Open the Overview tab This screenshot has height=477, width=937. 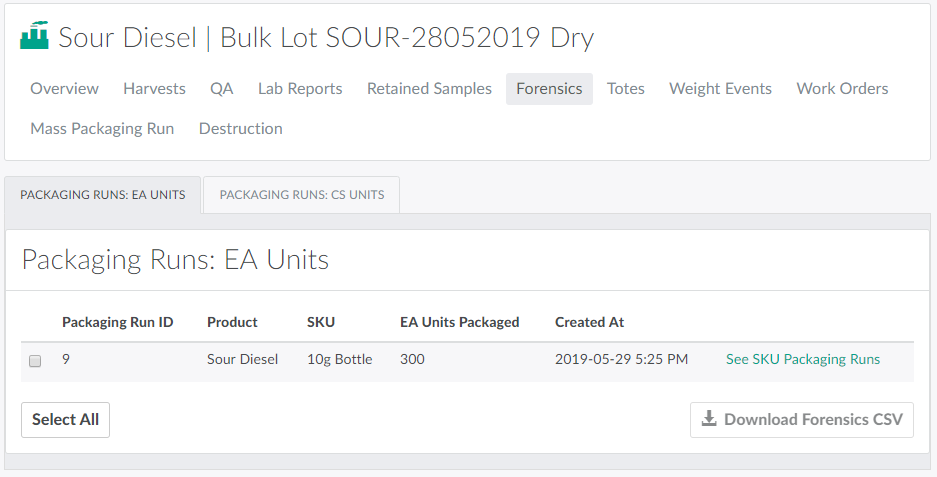point(64,89)
